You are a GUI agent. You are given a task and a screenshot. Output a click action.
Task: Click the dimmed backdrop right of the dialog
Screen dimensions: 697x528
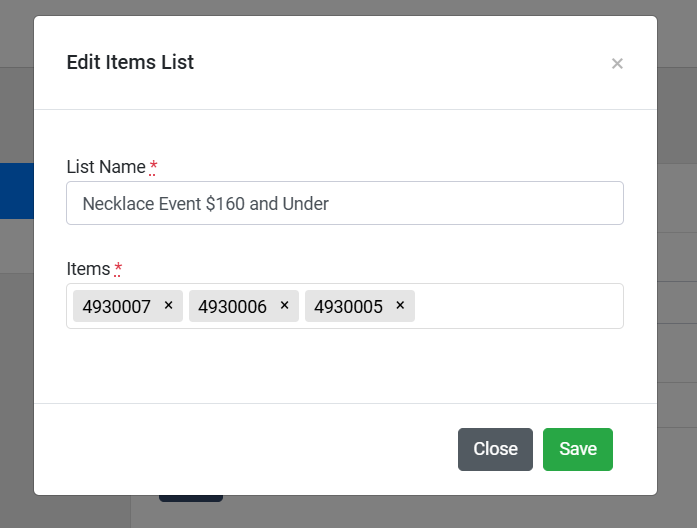[x=677, y=300]
